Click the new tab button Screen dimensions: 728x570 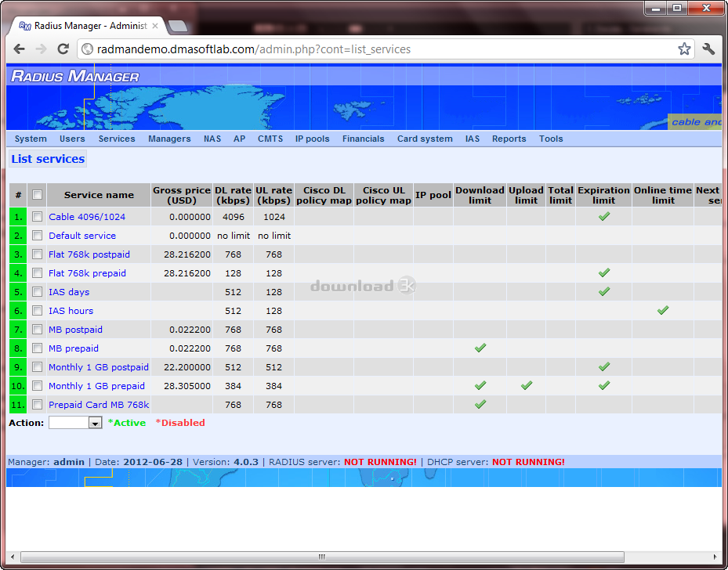(177, 26)
